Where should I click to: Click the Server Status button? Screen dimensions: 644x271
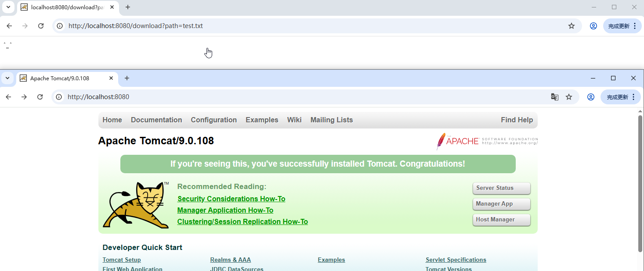pos(502,188)
